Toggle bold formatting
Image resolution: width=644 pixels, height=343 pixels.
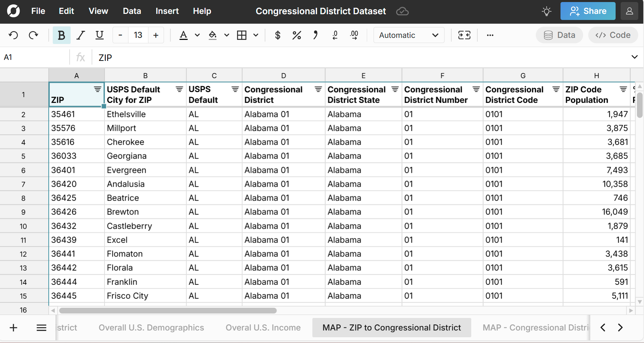pos(61,35)
